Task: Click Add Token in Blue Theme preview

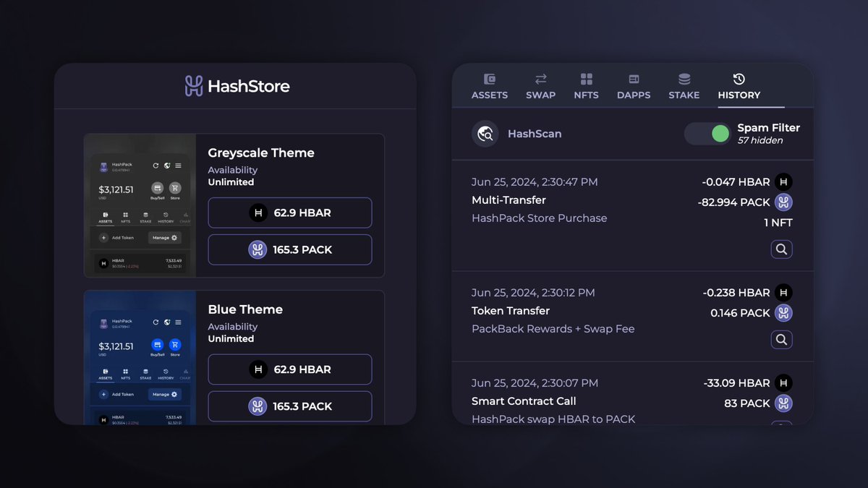Action: point(117,395)
